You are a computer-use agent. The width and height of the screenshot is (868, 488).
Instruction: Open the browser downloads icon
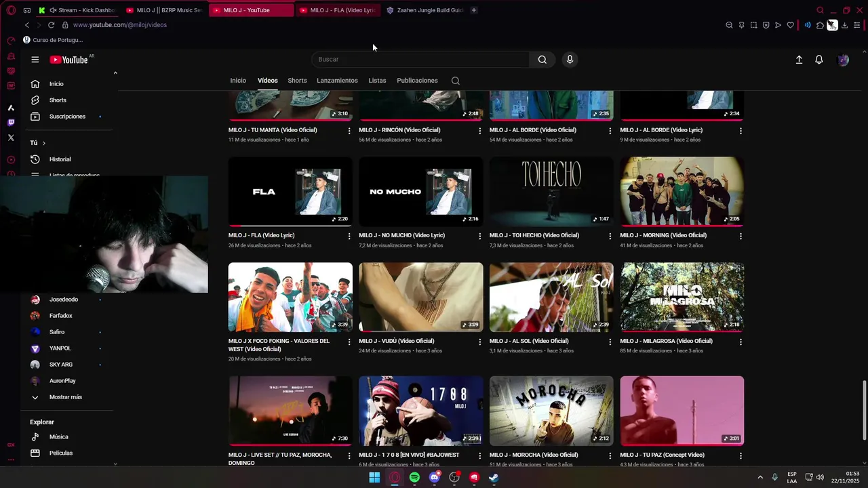tap(844, 25)
